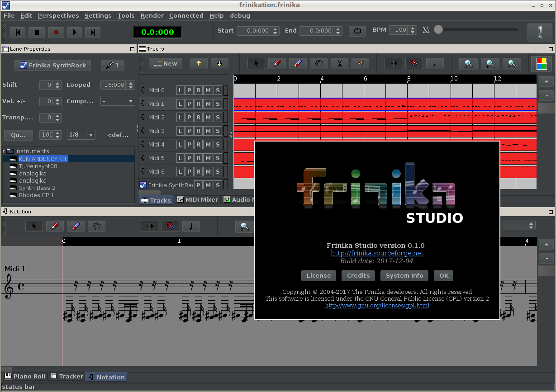This screenshot has width=556, height=392.
Task: Move lane down with the down arrow button
Action: [x=219, y=64]
